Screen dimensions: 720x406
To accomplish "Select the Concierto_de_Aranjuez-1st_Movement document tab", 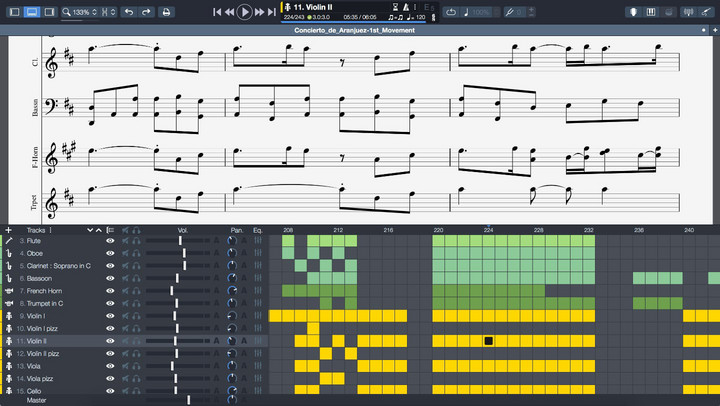I will [354, 30].
